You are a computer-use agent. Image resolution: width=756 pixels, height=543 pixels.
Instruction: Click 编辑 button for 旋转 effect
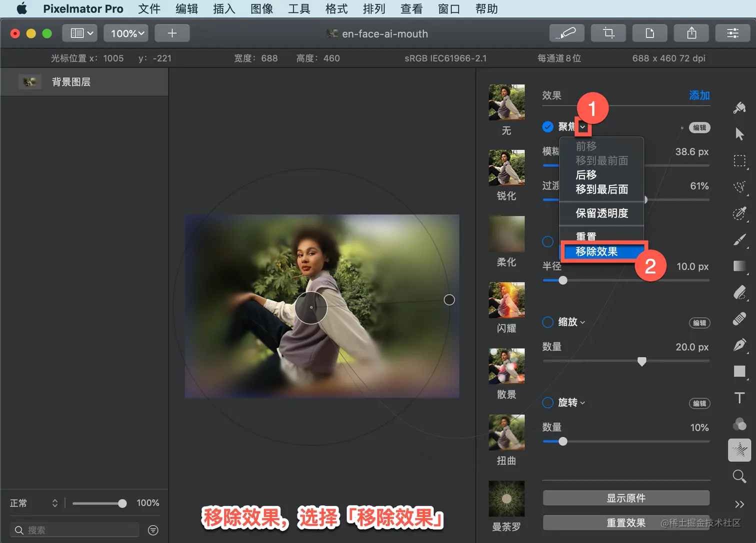pyautogui.click(x=699, y=403)
